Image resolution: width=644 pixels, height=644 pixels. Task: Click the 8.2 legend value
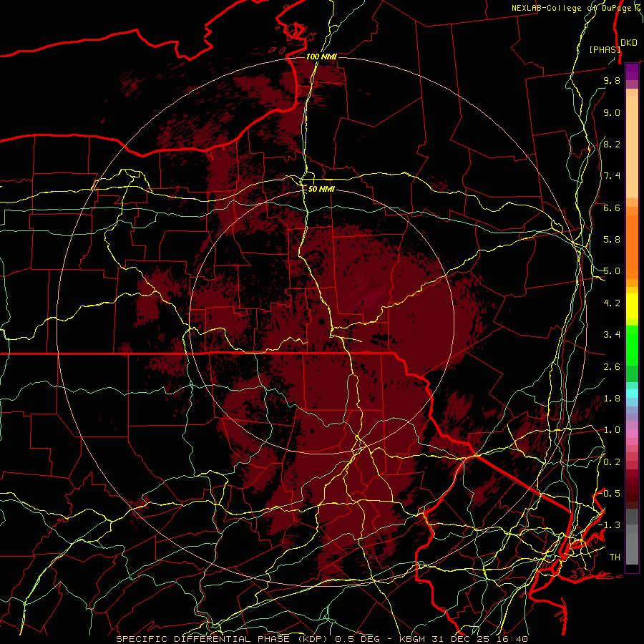pyautogui.click(x=612, y=144)
